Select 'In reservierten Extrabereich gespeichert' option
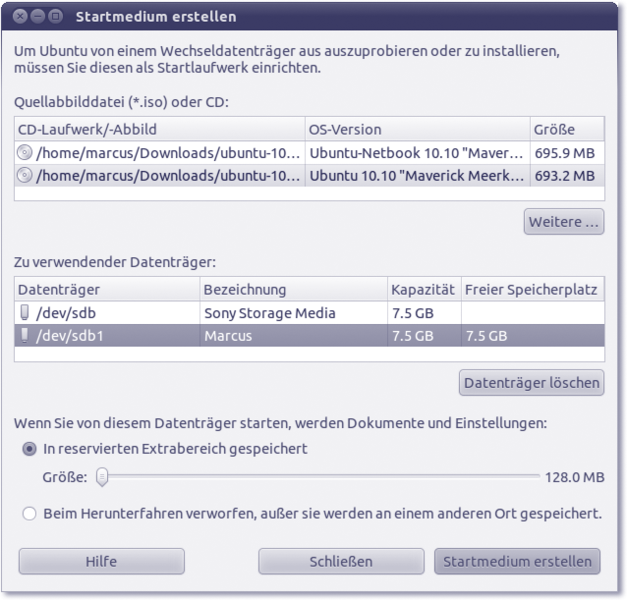627x600 pixels. coord(30,449)
